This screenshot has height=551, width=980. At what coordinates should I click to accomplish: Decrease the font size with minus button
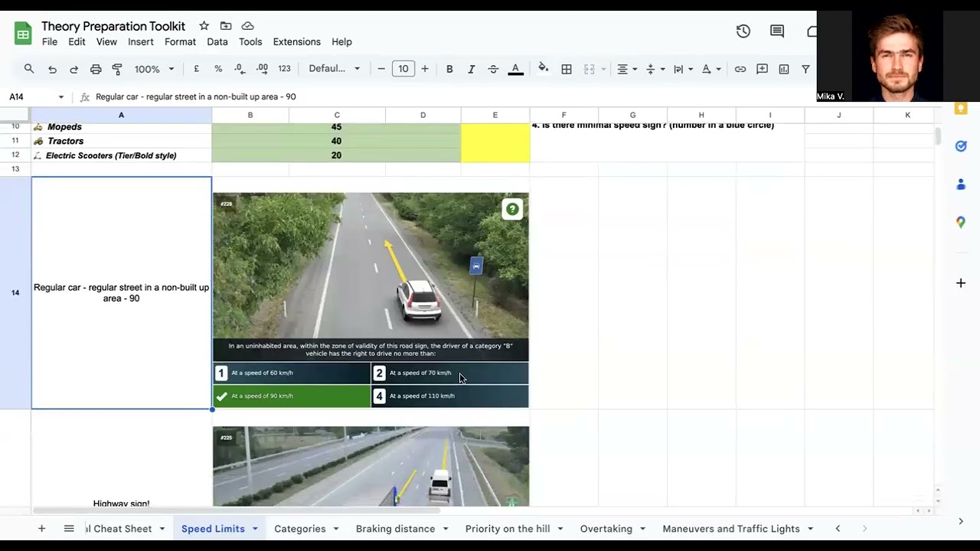[x=381, y=69]
